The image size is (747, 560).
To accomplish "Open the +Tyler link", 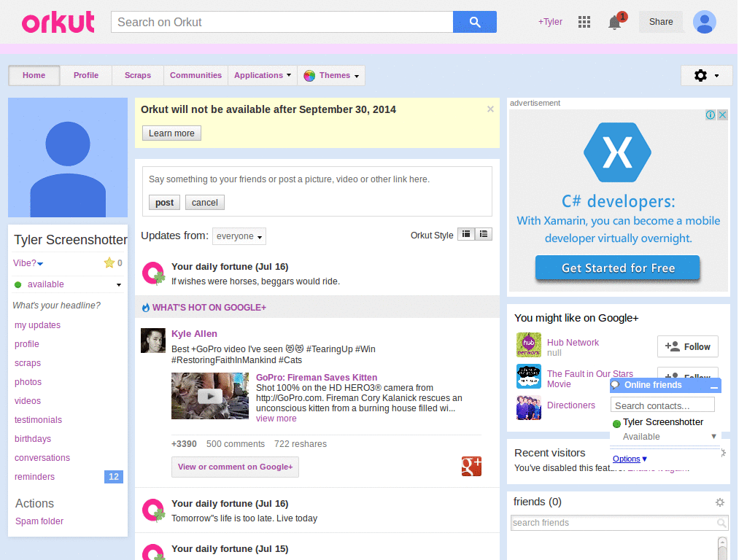I will tap(550, 22).
